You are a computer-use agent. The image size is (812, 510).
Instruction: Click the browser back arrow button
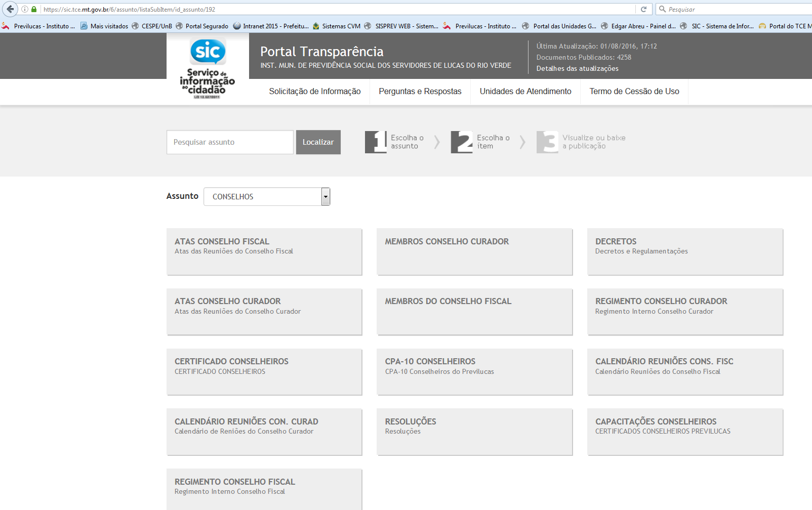pyautogui.click(x=10, y=9)
